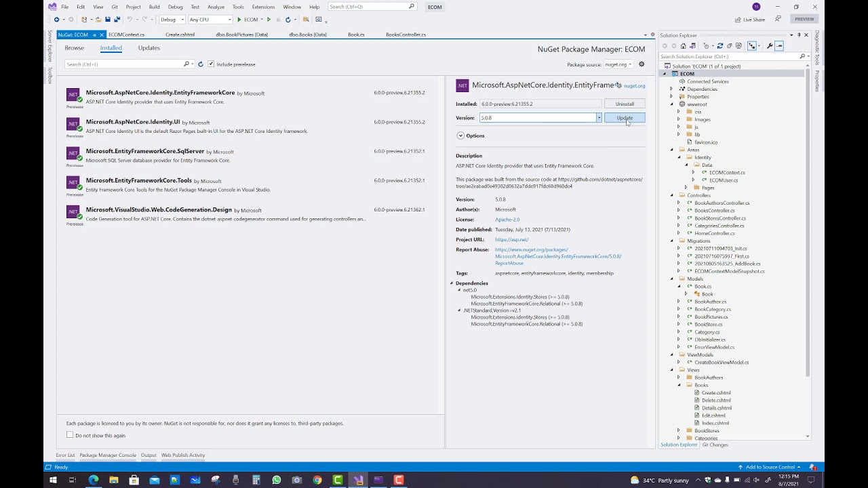Select Create.cshtml in Solution Explorer

716,392
